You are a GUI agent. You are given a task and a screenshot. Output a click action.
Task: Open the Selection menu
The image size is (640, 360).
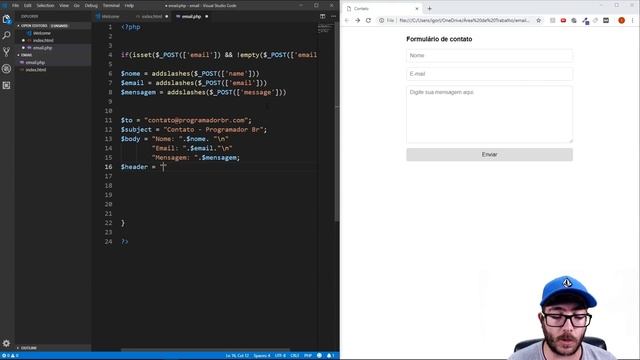coord(45,6)
